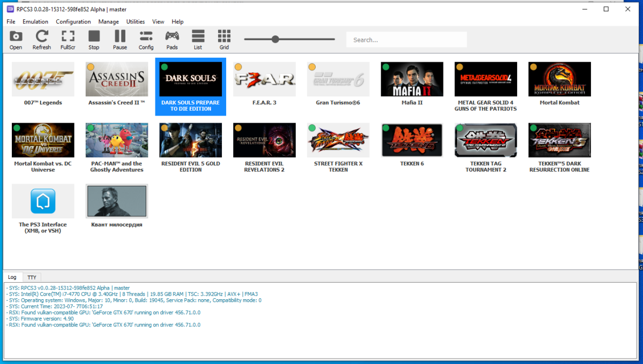Switch to Grid view

(224, 40)
